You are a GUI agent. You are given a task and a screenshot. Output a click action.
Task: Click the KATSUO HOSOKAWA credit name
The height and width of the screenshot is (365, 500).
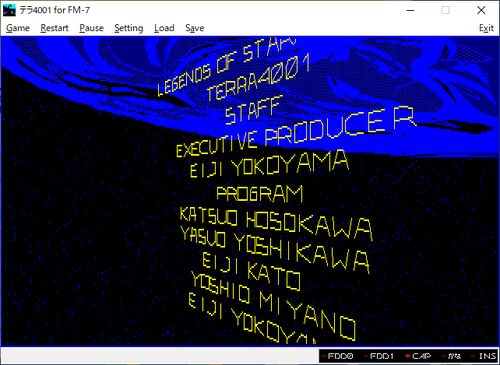pos(276,224)
